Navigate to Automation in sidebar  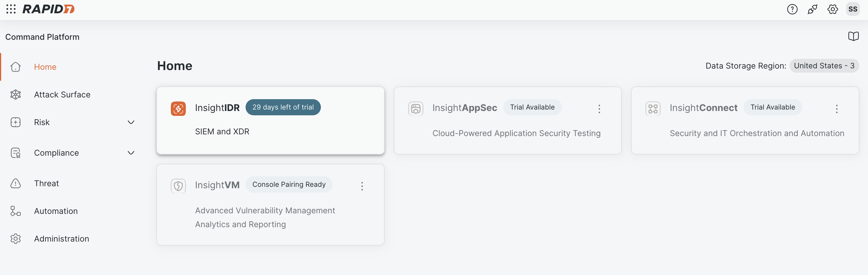coord(56,211)
